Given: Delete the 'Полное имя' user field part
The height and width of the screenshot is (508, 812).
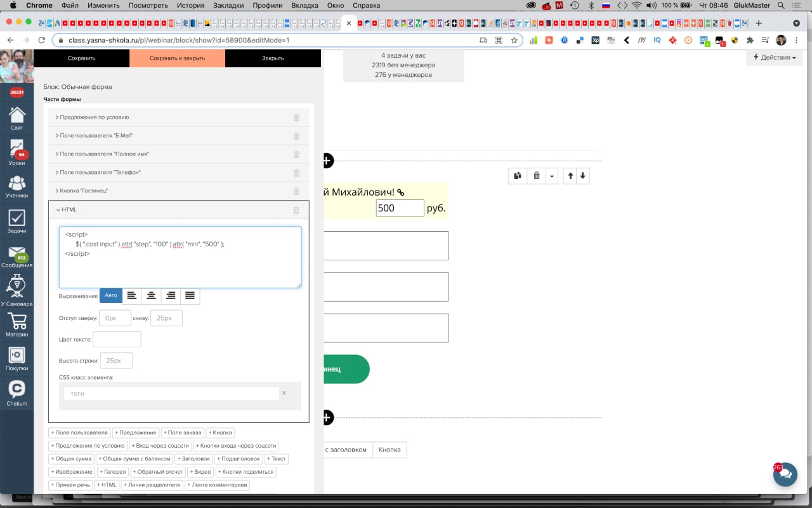Looking at the screenshot, I should [296, 154].
